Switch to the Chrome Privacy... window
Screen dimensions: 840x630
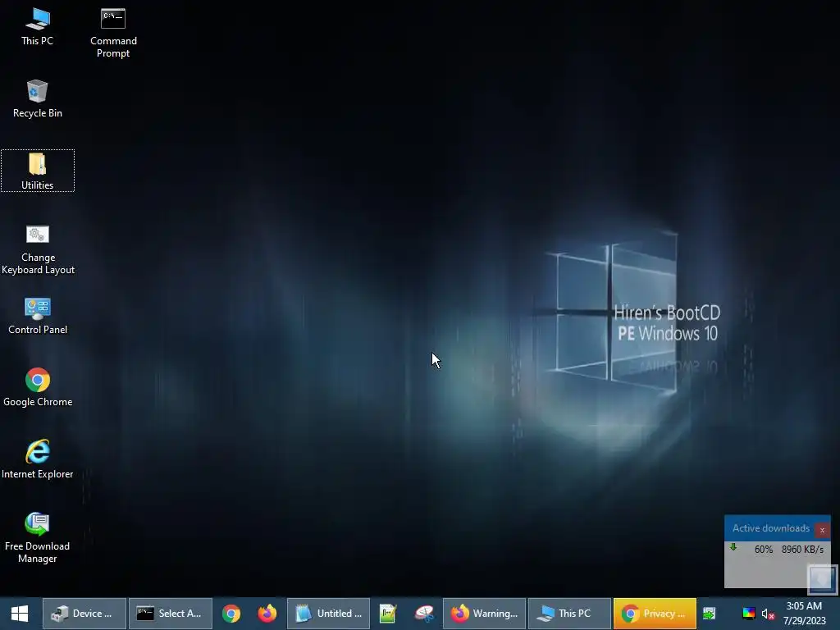(x=655, y=614)
